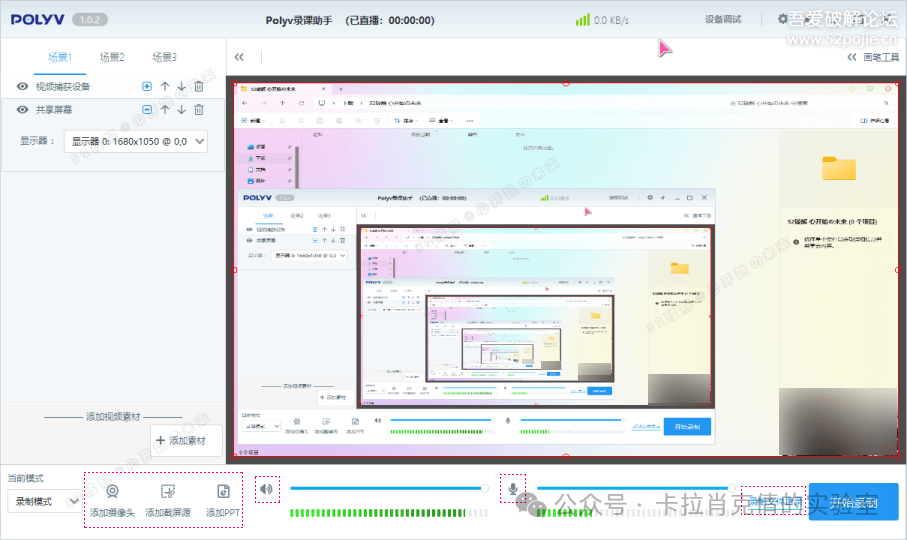Screen dimensions: 907x540
Task: Click the POLYV logo
Action: [x=38, y=20]
